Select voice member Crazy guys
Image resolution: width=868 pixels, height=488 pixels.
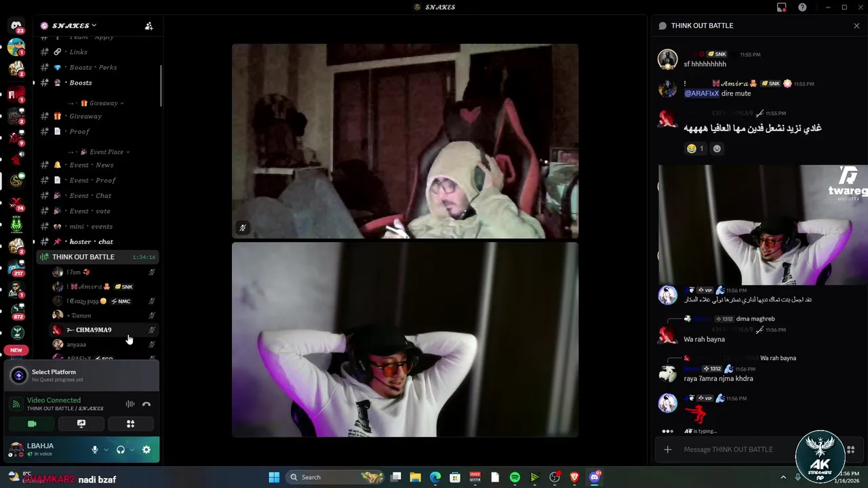[x=104, y=301]
